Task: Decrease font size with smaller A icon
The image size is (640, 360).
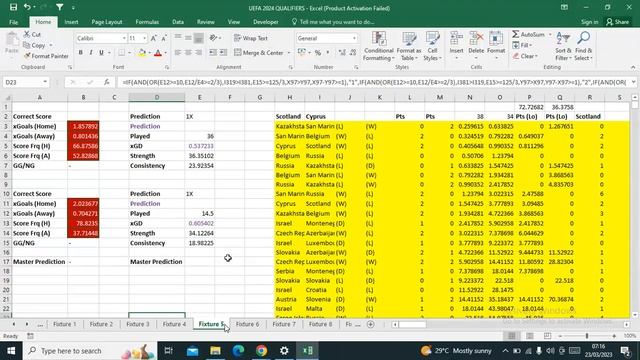Action: coord(164,38)
